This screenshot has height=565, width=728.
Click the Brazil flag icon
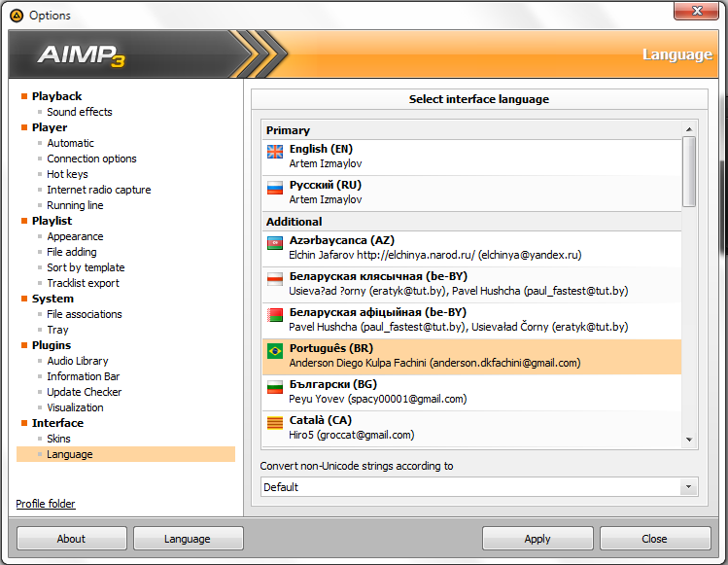pos(275,351)
